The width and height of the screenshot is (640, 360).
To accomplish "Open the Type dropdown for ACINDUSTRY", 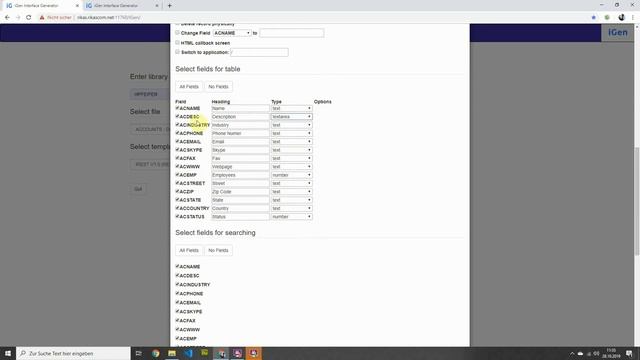I will pyautogui.click(x=291, y=125).
